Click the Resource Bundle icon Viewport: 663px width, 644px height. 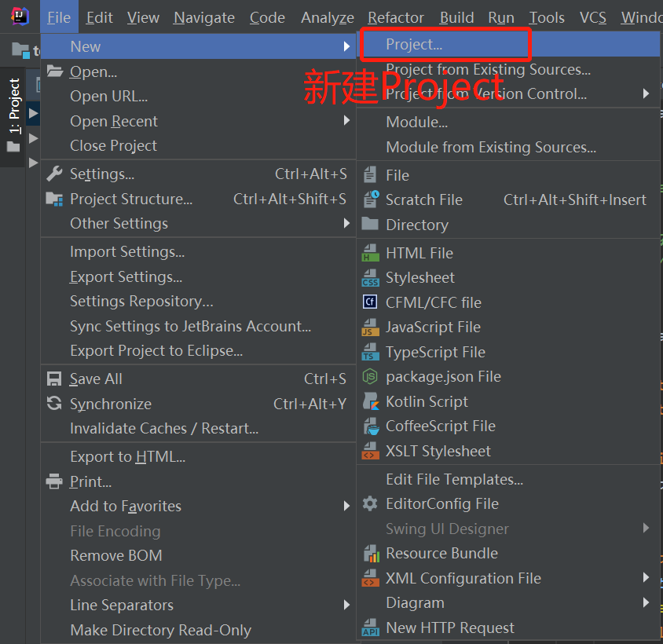(x=372, y=553)
